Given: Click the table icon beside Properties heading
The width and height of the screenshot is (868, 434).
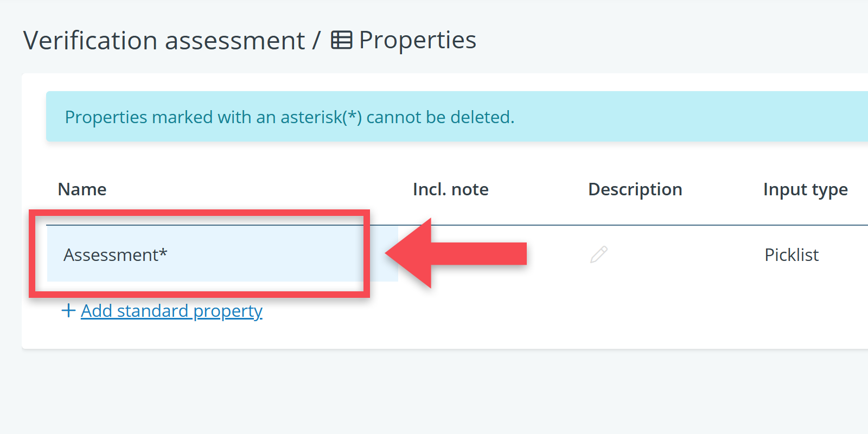Looking at the screenshot, I should (x=342, y=40).
